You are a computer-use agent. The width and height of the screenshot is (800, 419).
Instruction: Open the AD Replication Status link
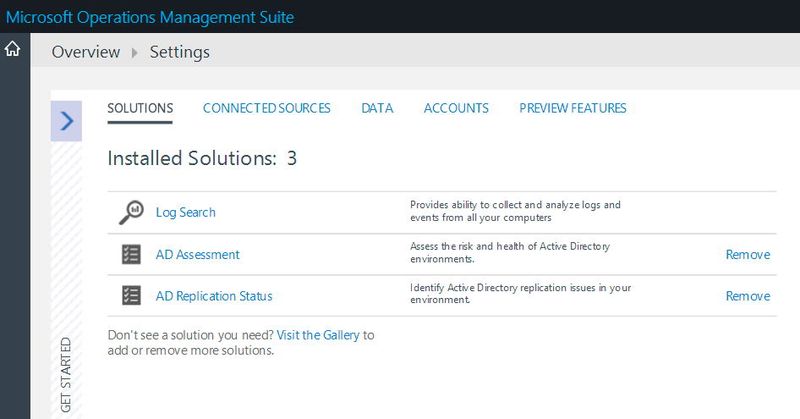[214, 296]
